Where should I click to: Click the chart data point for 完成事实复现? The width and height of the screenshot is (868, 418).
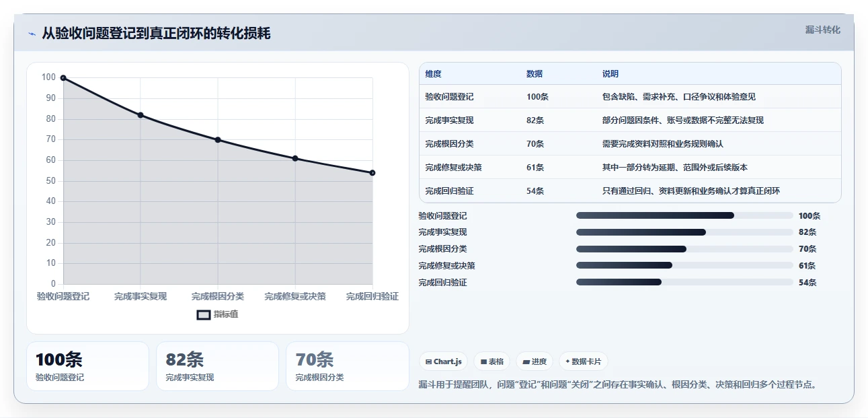141,115
